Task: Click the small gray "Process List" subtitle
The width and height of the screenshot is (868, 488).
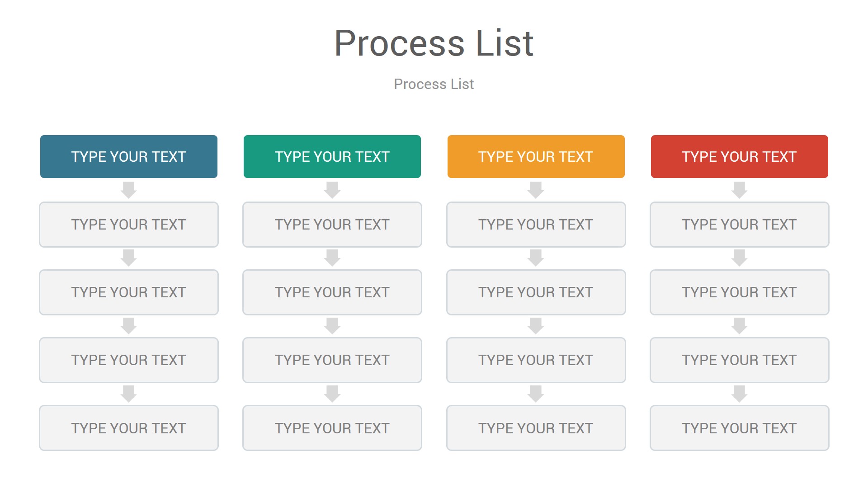Action: pyautogui.click(x=434, y=84)
